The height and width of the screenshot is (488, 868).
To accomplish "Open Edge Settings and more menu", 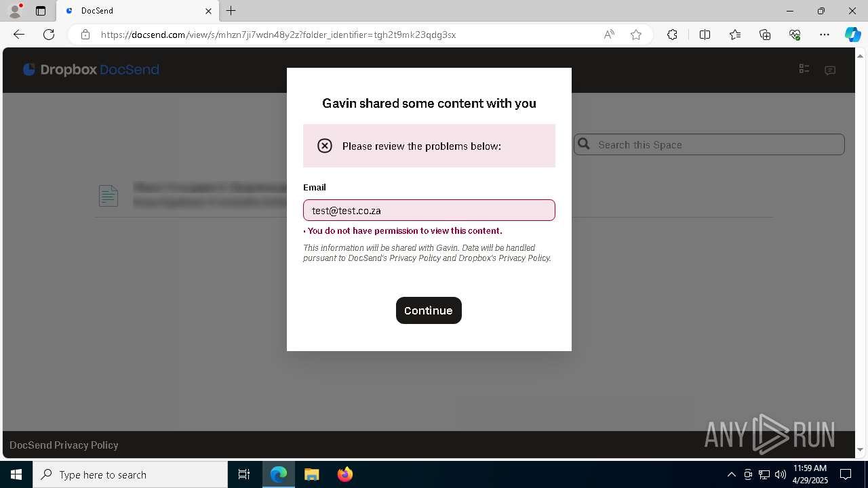I will coord(825,35).
